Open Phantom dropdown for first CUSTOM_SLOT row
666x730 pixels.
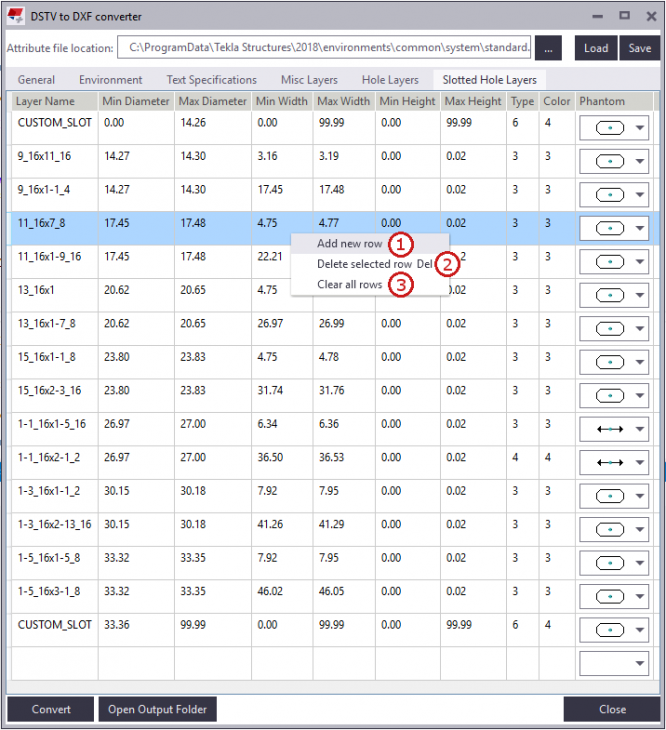click(614, 128)
